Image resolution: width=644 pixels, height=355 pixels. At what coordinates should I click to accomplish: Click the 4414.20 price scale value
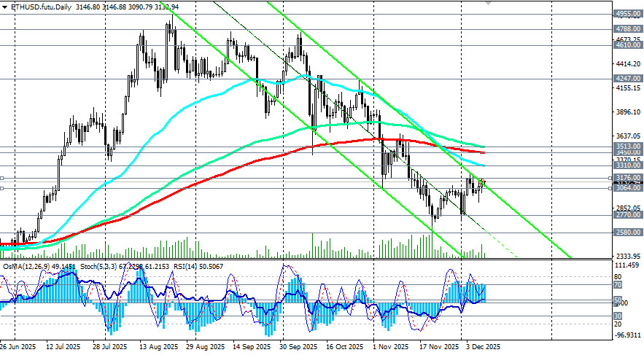629,64
